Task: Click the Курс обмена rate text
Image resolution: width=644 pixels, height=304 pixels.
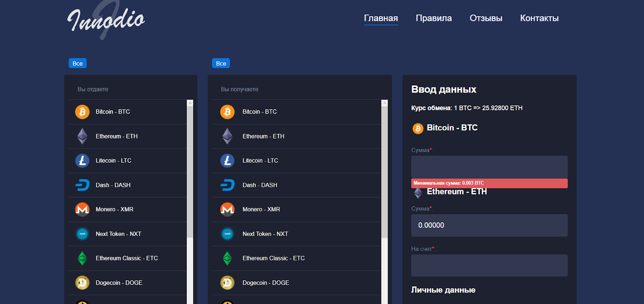Action: coord(467,108)
